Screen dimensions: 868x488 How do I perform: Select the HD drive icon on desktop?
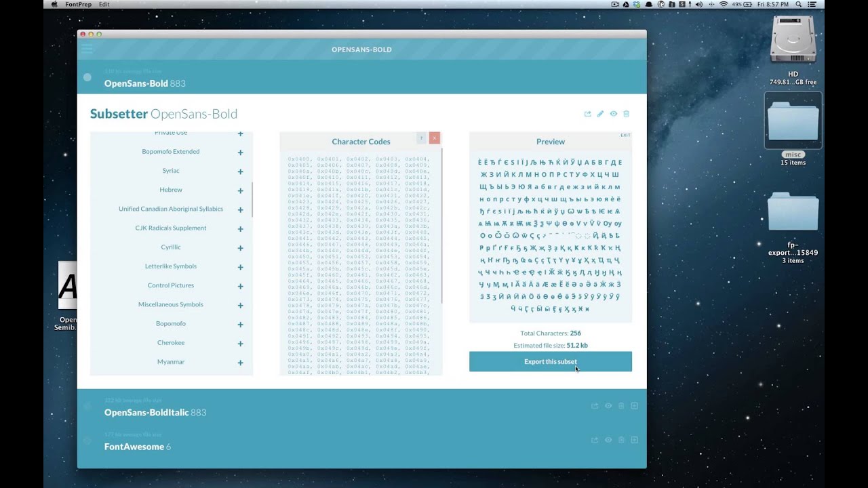click(x=793, y=39)
